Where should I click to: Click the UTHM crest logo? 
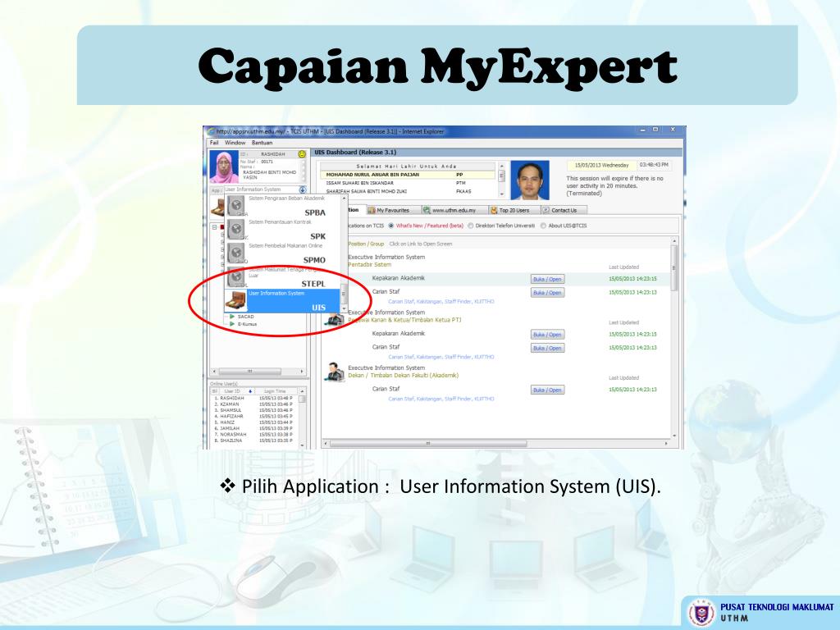(701, 613)
